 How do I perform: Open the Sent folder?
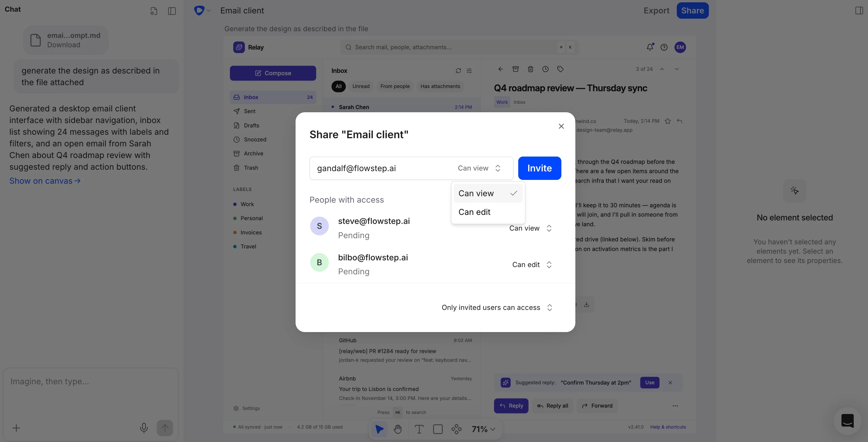[273, 111]
